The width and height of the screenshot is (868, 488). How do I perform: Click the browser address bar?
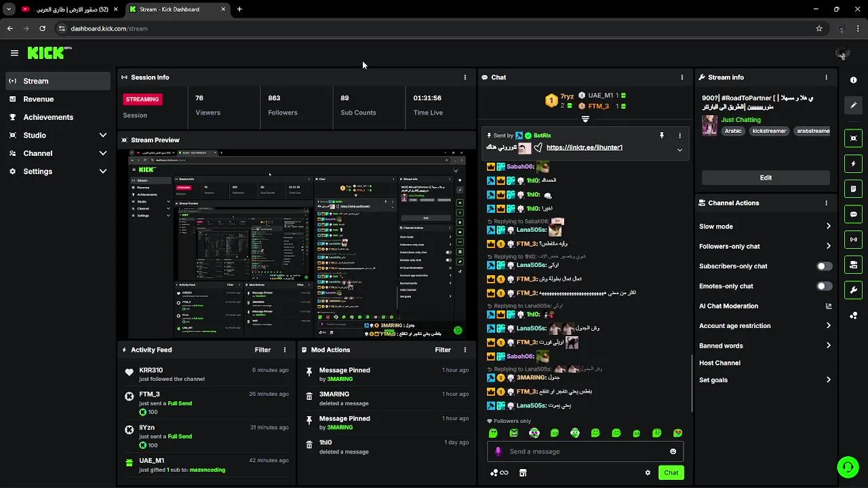(434, 28)
